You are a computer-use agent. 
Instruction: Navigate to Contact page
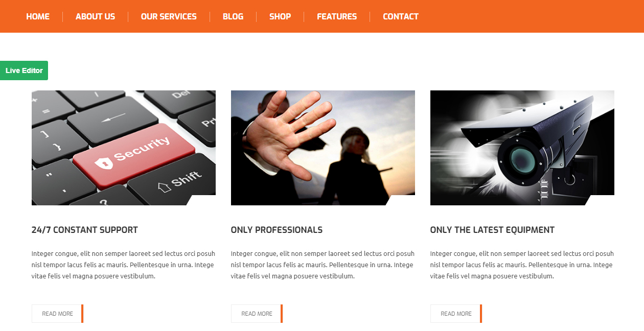click(x=401, y=16)
